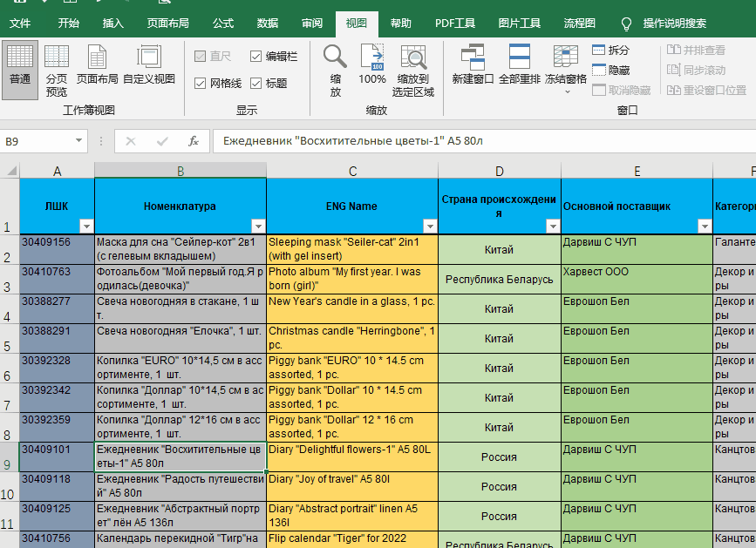Open Page Break Preview (分页预览)
Screen dimensions: 756x548
pos(57,70)
